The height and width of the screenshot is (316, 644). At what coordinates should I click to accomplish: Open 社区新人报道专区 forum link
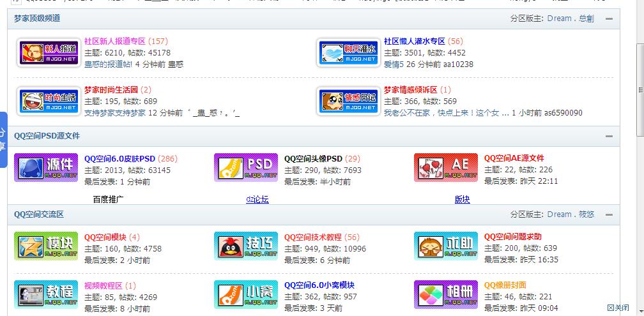pyautogui.click(x=115, y=41)
